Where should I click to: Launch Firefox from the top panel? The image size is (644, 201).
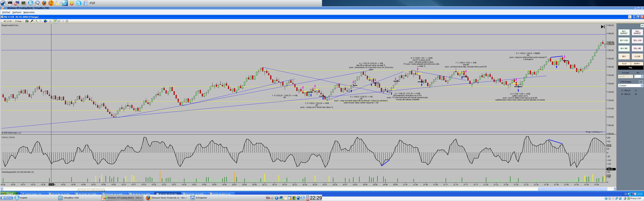pyautogui.click(x=44, y=3)
